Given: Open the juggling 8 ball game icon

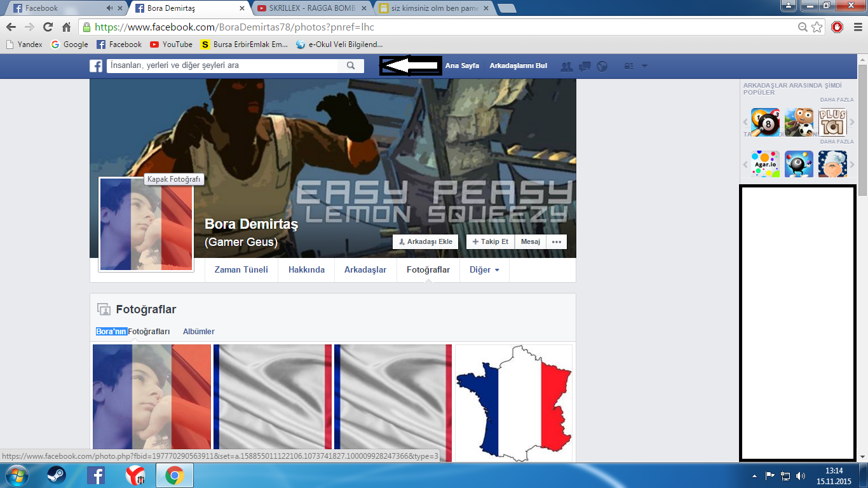Looking at the screenshot, I should click(x=799, y=164).
